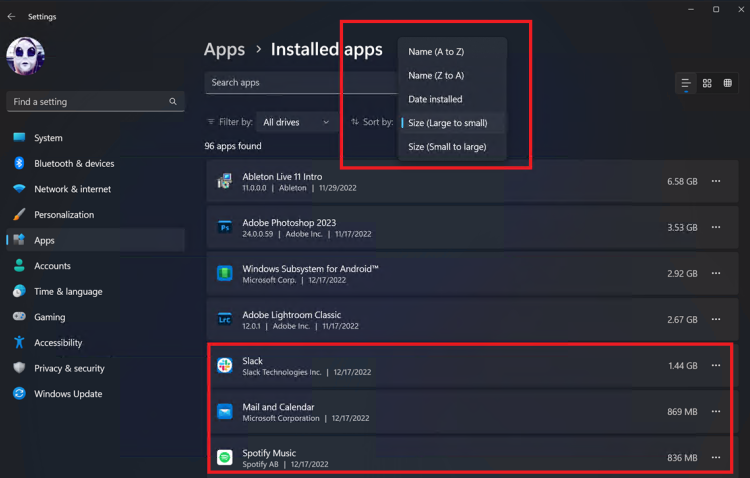Click the 'Apps' breadcrumb link
The height and width of the screenshot is (478, 750).
tap(224, 49)
